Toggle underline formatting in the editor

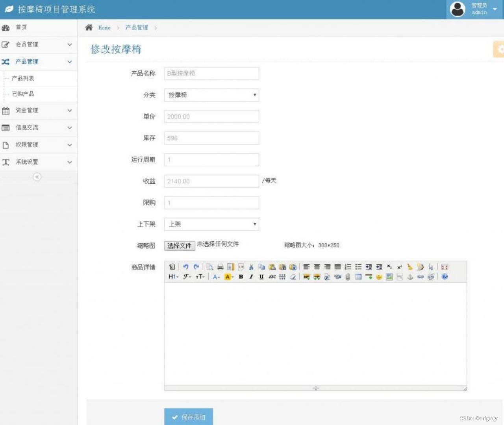pyautogui.click(x=261, y=277)
